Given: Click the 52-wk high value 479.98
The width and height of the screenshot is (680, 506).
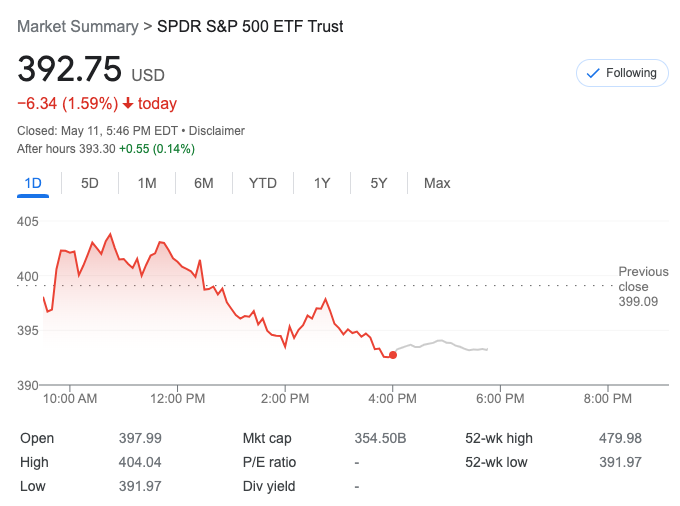Looking at the screenshot, I should click(620, 438).
